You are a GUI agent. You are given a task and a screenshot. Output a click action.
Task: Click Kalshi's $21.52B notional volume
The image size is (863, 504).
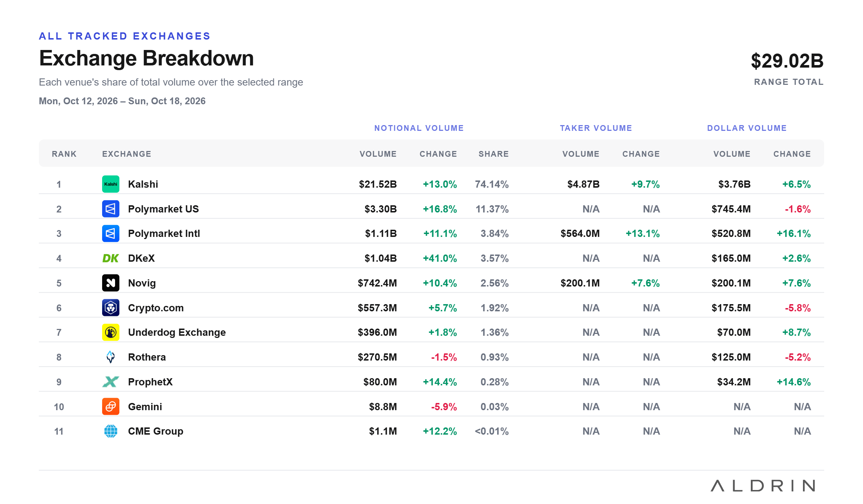pyautogui.click(x=378, y=184)
